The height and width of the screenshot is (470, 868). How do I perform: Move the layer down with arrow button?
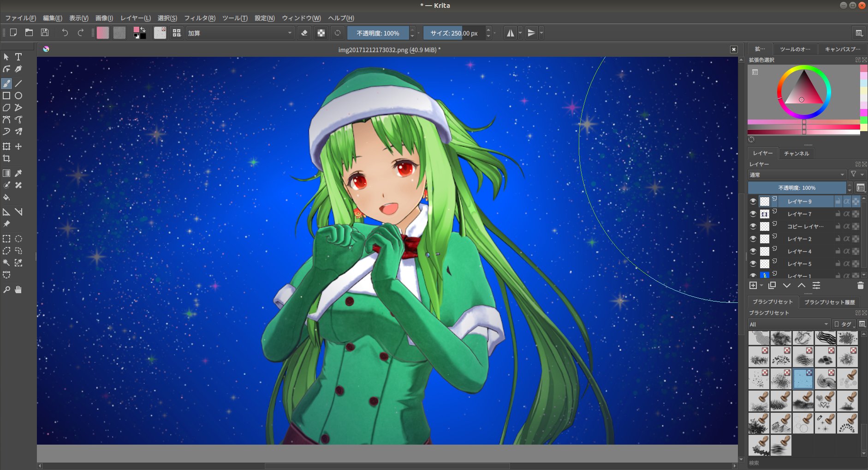(x=787, y=286)
